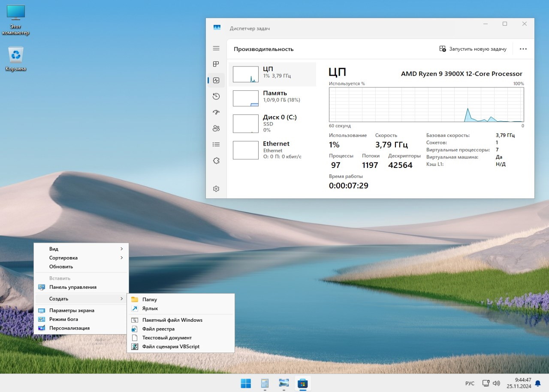The image size is (549, 392).
Task: Open Персонализация from the context menu
Action: [x=69, y=328]
